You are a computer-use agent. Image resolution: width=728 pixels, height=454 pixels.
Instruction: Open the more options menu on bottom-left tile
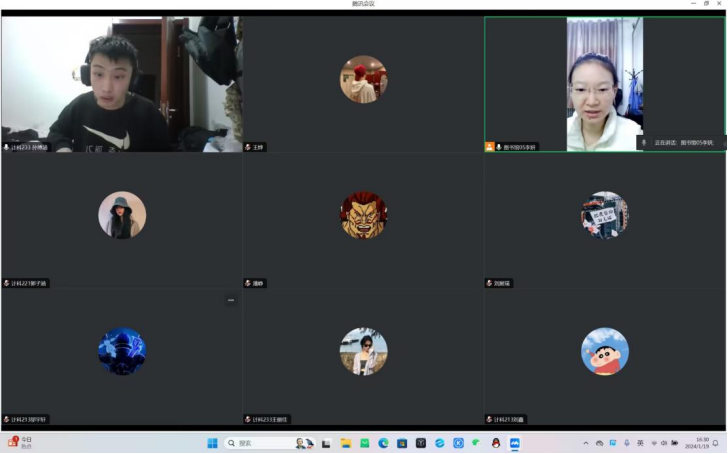tap(230, 300)
